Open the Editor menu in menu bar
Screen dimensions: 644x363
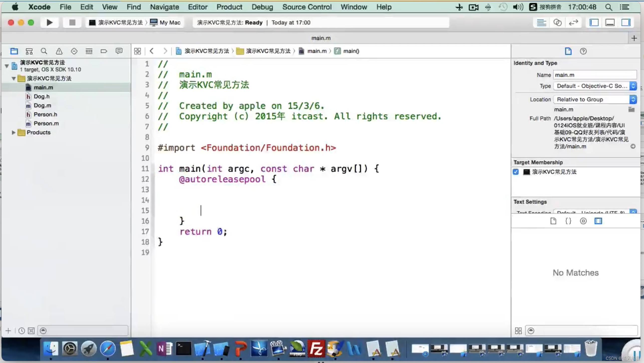(x=198, y=7)
